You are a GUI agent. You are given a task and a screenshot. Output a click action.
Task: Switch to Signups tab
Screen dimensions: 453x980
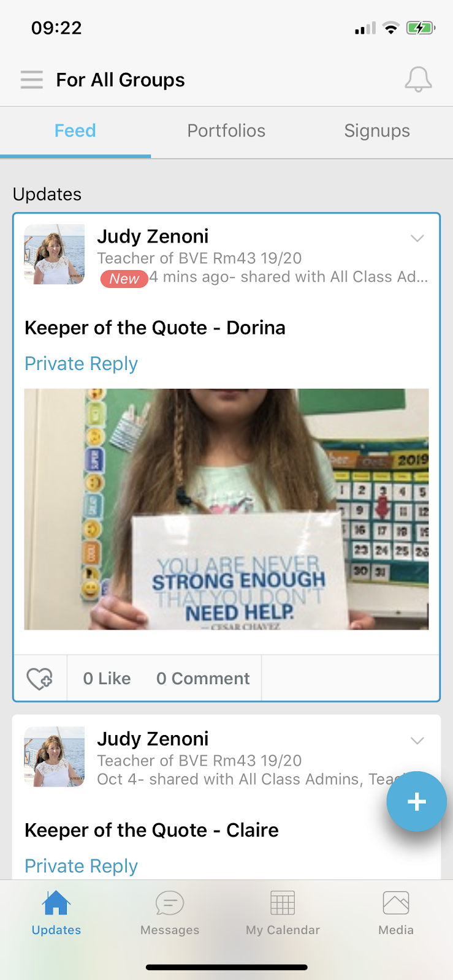pyautogui.click(x=377, y=130)
